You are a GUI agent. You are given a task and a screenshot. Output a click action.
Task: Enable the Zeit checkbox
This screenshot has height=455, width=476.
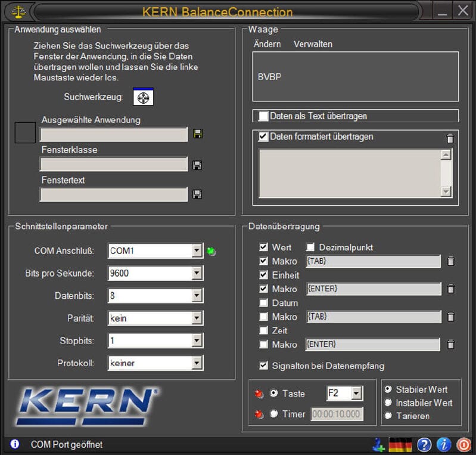pos(263,330)
